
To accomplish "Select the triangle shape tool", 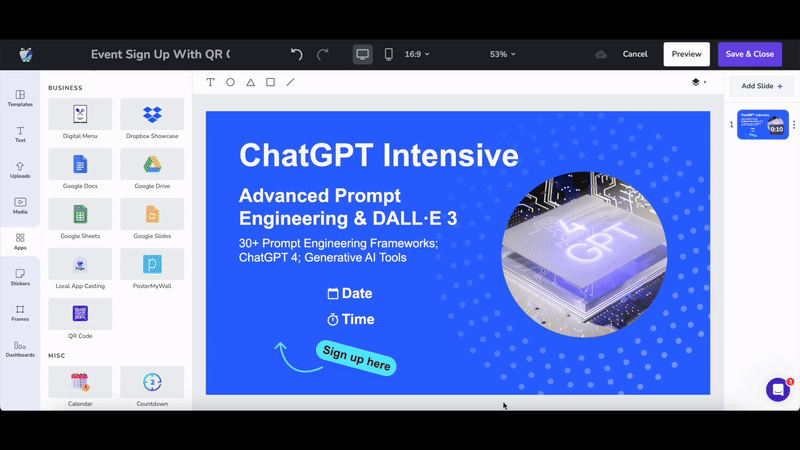I will click(251, 82).
